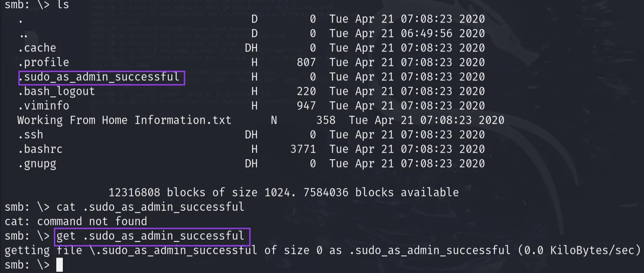Click .sudo_as_admin_successful in the file listing
Screen dimensions: 644x273
pos(99,77)
